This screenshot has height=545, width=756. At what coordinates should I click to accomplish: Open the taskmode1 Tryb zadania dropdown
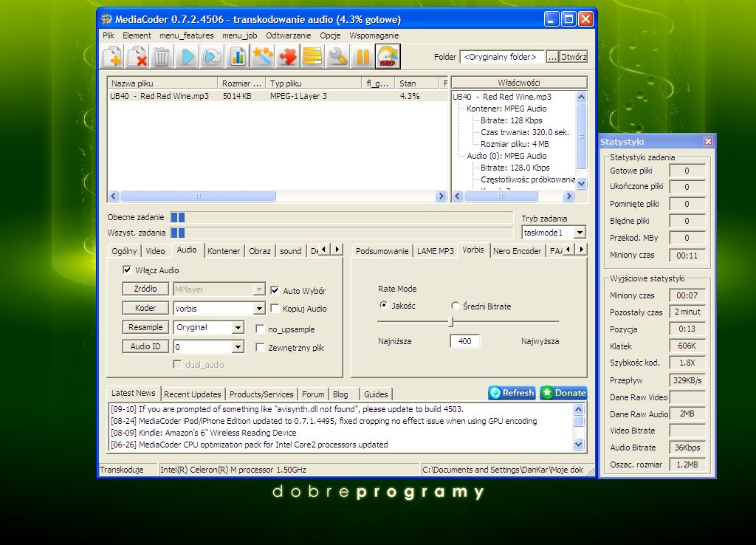tap(578, 232)
